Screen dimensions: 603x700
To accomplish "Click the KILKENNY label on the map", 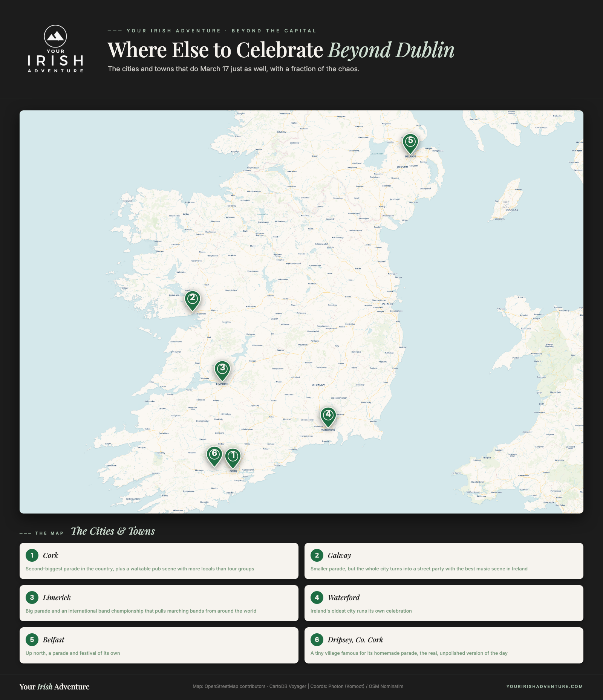I will tap(318, 385).
